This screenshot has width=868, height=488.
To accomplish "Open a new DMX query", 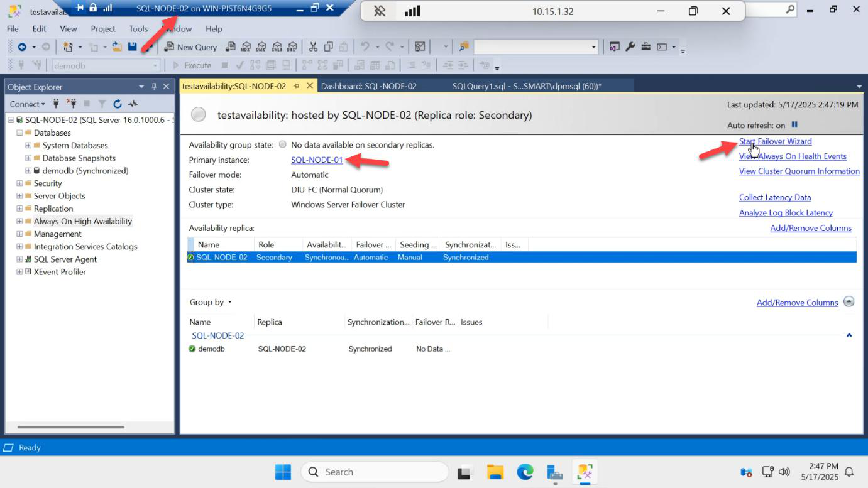I will click(261, 47).
